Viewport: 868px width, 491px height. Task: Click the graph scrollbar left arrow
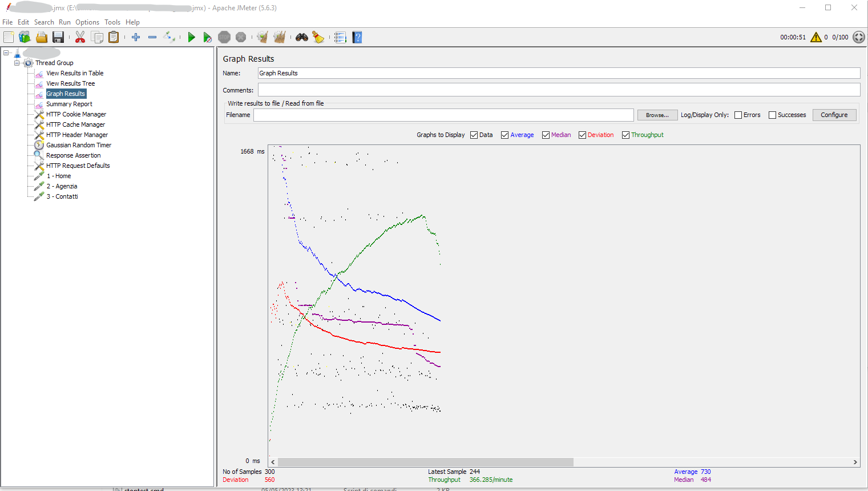point(273,462)
